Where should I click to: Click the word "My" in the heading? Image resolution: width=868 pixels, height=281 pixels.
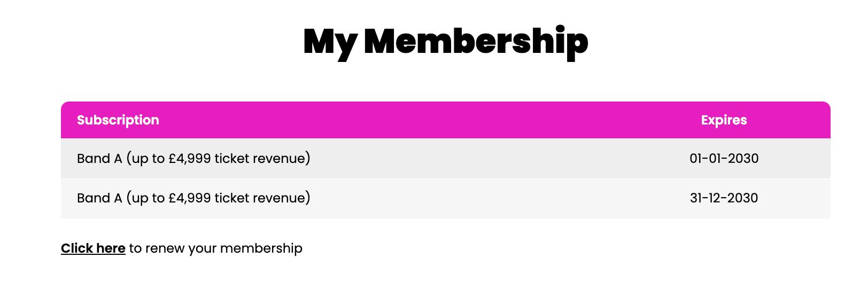(330, 42)
